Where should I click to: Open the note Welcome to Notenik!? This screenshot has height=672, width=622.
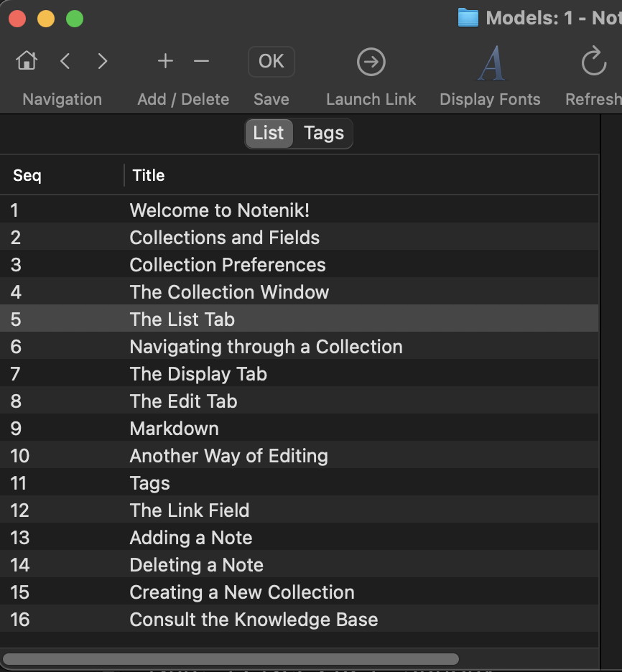[x=219, y=210]
